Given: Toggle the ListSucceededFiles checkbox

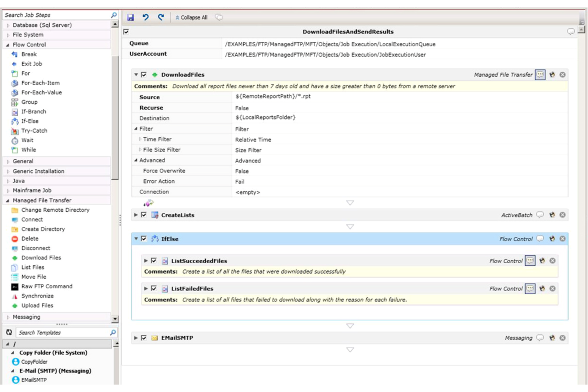Looking at the screenshot, I should (154, 261).
